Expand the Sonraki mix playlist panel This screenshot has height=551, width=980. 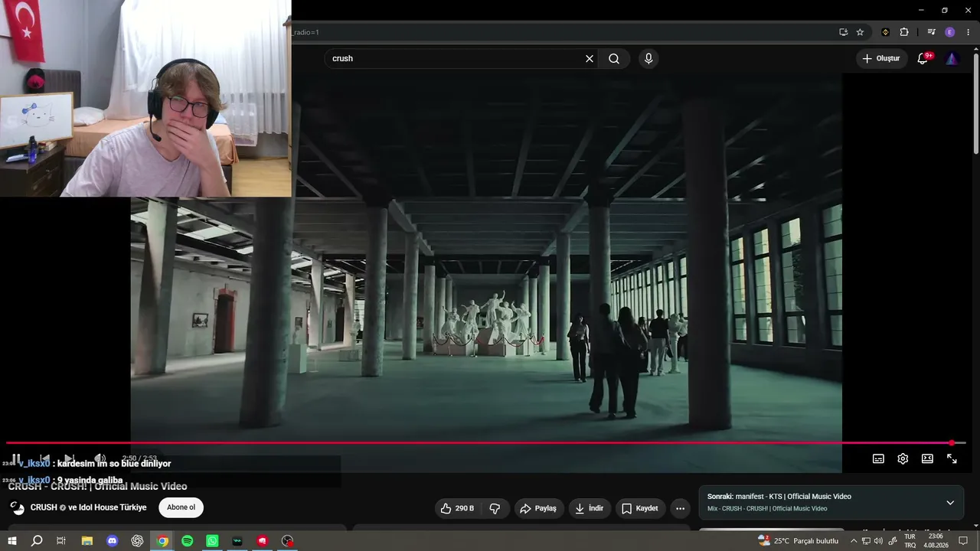pyautogui.click(x=950, y=503)
